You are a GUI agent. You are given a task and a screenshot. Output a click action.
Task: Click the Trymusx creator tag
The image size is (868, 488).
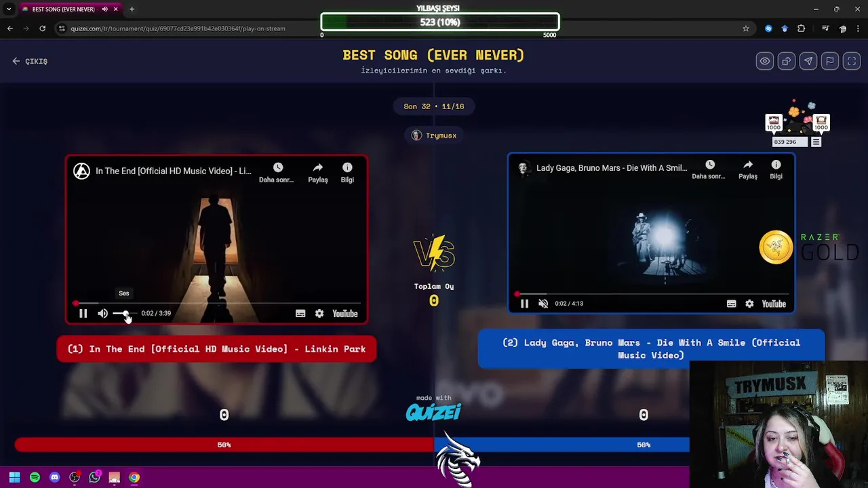434,136
